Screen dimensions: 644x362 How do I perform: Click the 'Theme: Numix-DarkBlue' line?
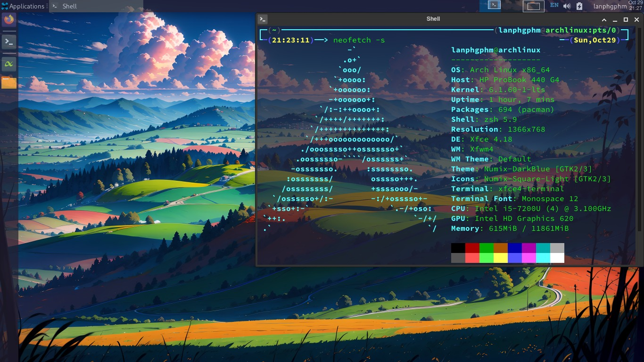[x=521, y=169]
